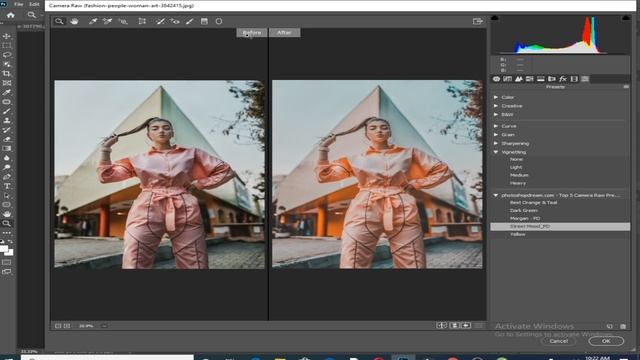Select the Zoom tool in Camera Raw toolbar

point(59,21)
